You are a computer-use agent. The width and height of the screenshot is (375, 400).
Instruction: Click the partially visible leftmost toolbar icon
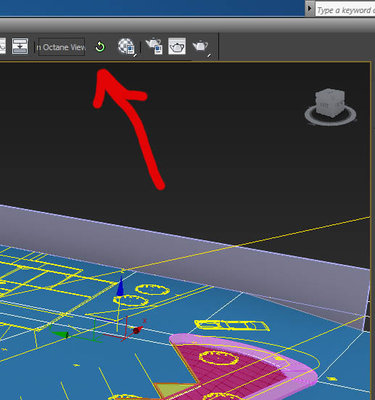(3, 46)
